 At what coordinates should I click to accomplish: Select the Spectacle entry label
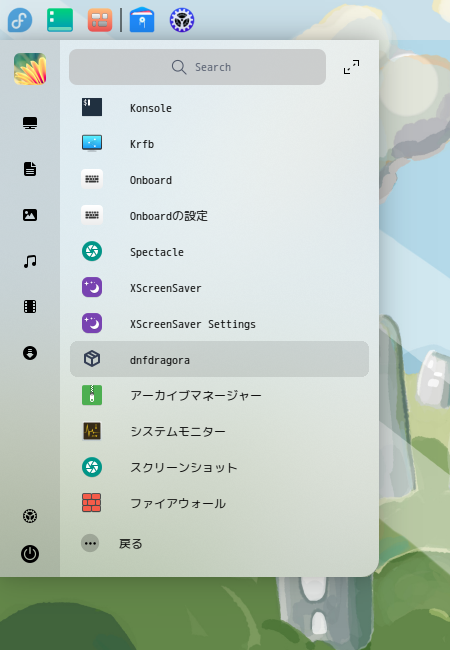[x=157, y=252]
